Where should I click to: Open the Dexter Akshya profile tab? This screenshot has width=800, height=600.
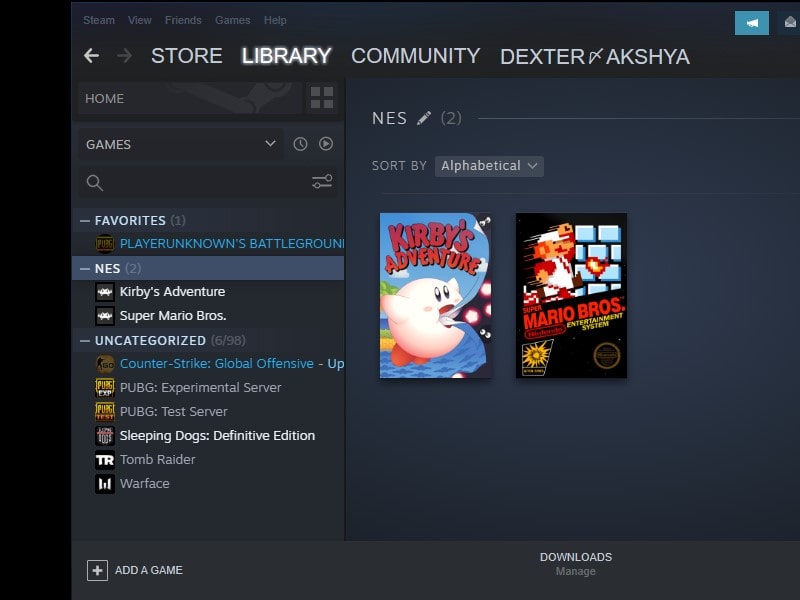(x=595, y=57)
